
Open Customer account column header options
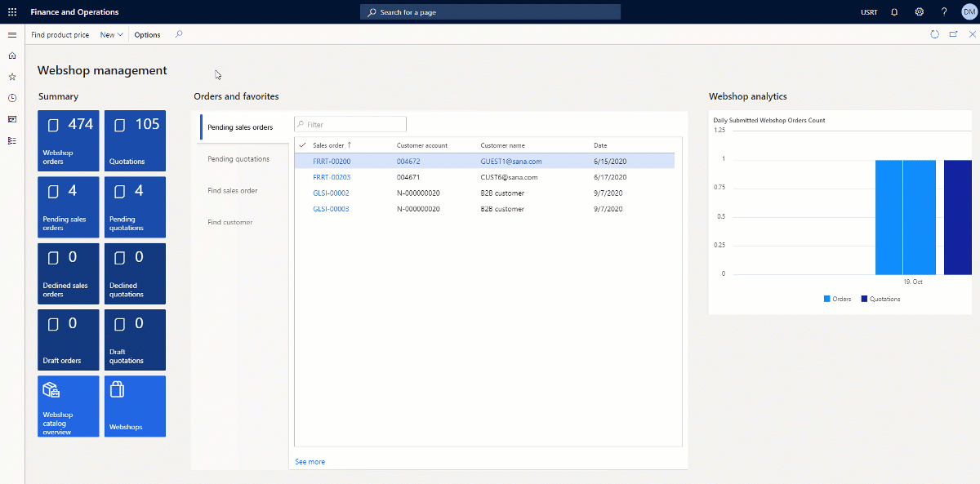pos(422,145)
